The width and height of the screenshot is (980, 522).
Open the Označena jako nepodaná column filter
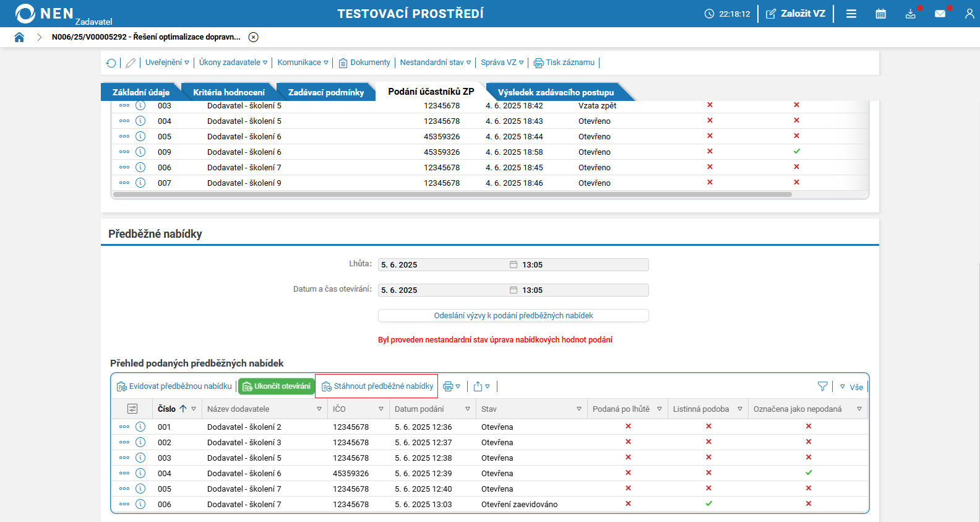click(x=859, y=409)
